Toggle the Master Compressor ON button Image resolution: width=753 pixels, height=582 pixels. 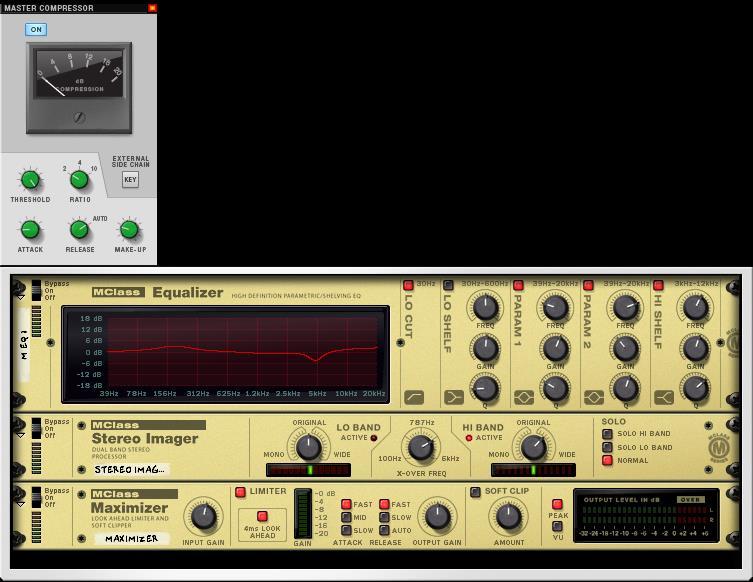36,29
